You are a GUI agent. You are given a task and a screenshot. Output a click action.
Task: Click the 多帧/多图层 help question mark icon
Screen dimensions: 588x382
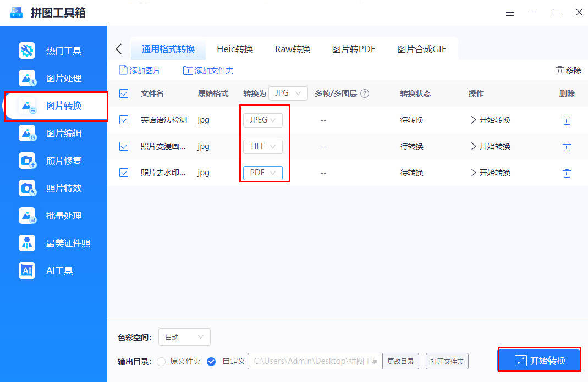click(365, 94)
